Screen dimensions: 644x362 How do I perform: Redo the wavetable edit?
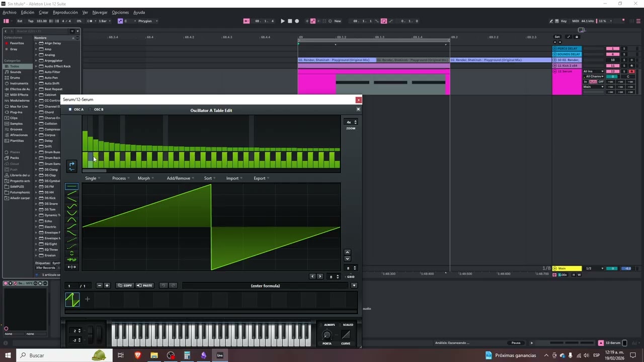coord(173,286)
